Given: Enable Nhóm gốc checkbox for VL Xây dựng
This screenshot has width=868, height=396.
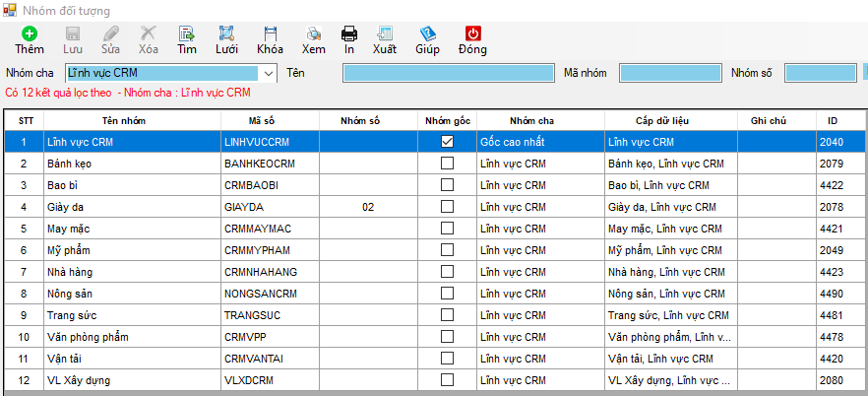Looking at the screenshot, I should click(x=448, y=379).
